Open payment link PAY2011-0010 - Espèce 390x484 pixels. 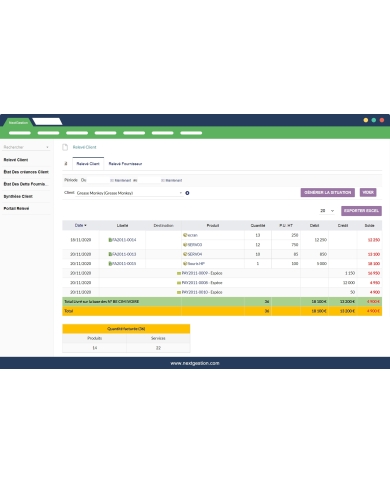coord(202,292)
